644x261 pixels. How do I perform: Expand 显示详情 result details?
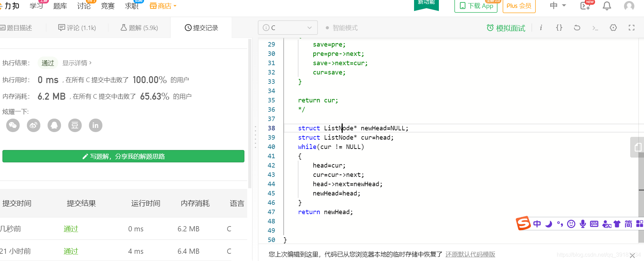(77, 63)
